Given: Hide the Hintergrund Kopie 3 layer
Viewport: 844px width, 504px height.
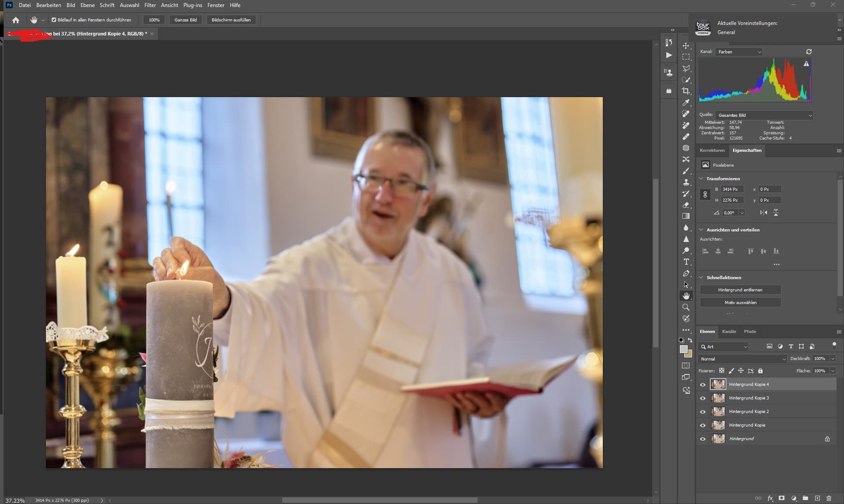Looking at the screenshot, I should tap(702, 398).
